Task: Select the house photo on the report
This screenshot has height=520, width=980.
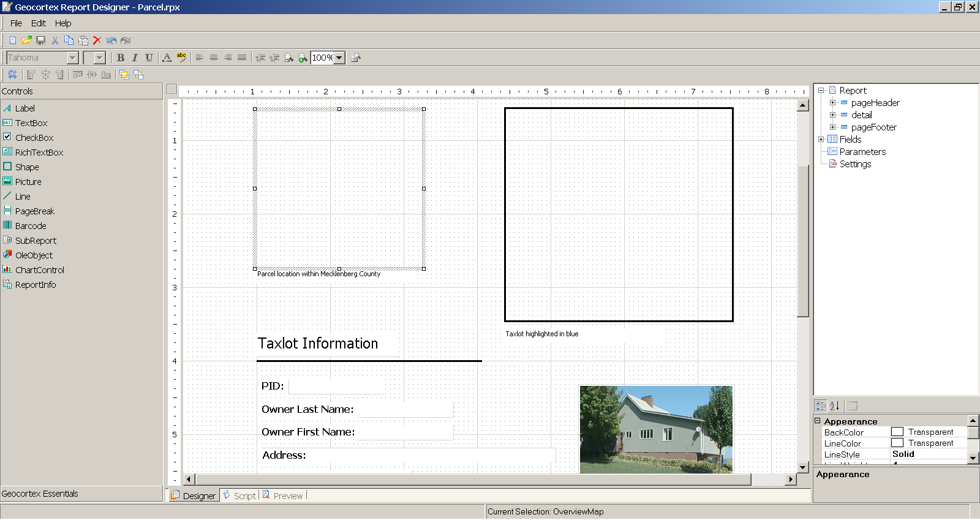Action: pos(656,429)
